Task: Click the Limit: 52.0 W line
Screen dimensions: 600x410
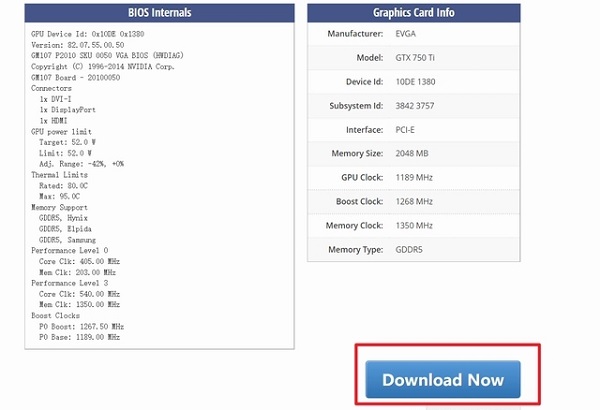Action: point(65,153)
